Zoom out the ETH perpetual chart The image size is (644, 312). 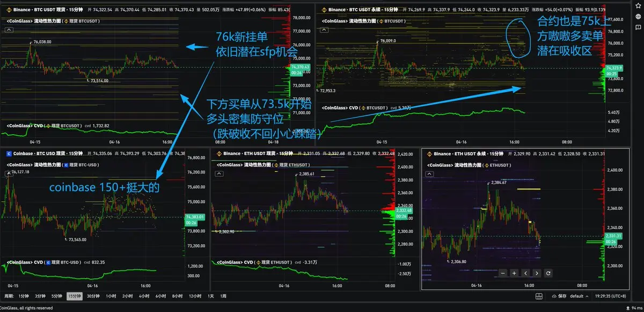point(503,273)
